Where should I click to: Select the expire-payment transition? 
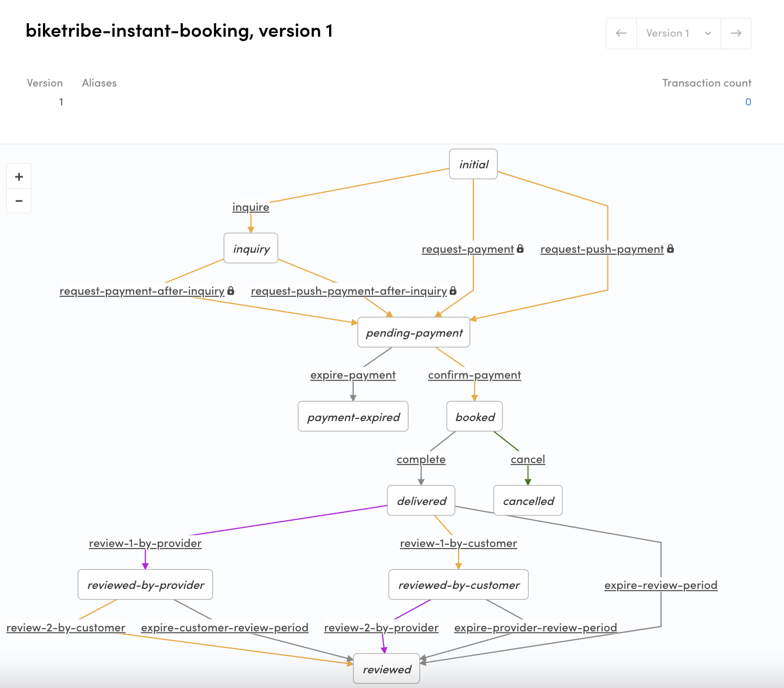tap(353, 375)
